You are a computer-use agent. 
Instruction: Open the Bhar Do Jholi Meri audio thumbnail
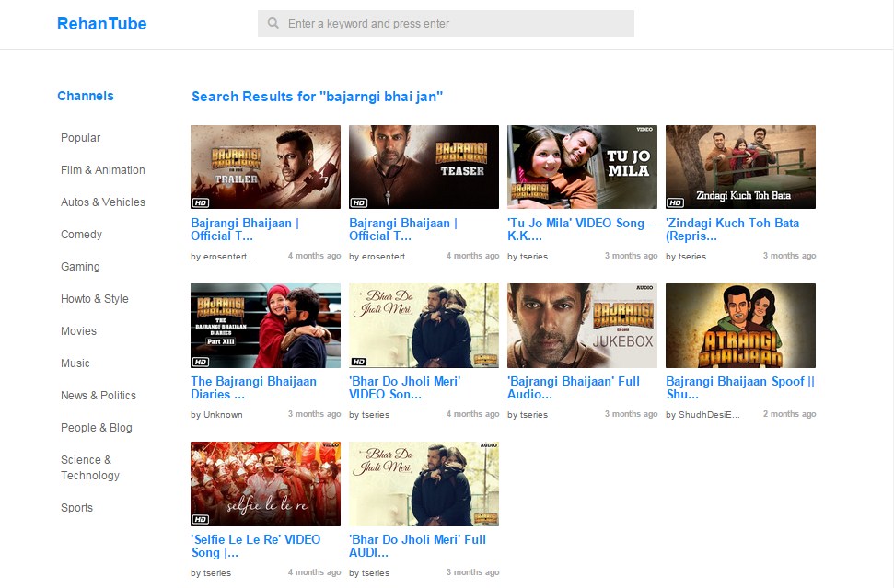(424, 484)
